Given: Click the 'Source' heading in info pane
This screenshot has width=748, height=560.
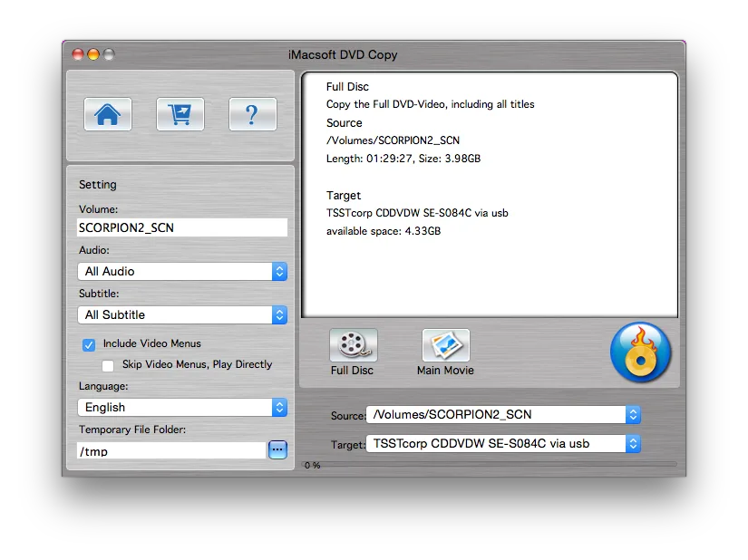Looking at the screenshot, I should coord(344,123).
